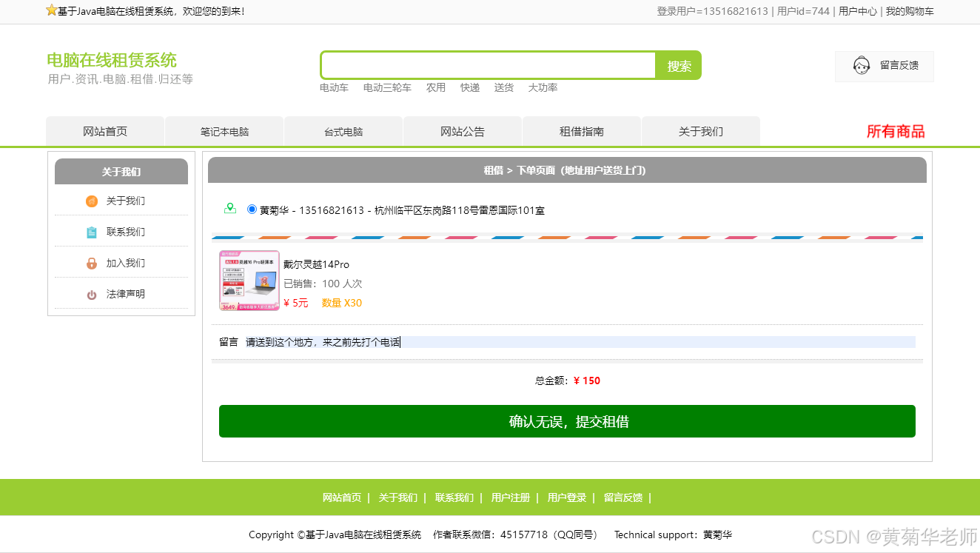Click the star icon in the top welcome bar
The width and height of the screenshot is (980, 553).
point(51,11)
